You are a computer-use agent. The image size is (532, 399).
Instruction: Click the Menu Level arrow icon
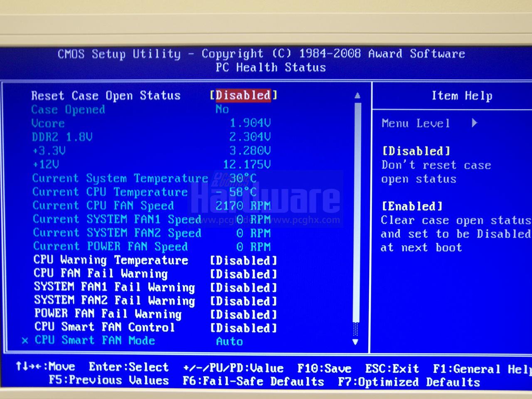474,123
